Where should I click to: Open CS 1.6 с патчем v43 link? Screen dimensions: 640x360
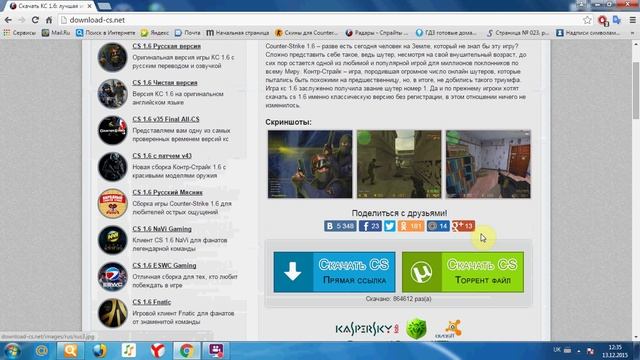click(162, 156)
